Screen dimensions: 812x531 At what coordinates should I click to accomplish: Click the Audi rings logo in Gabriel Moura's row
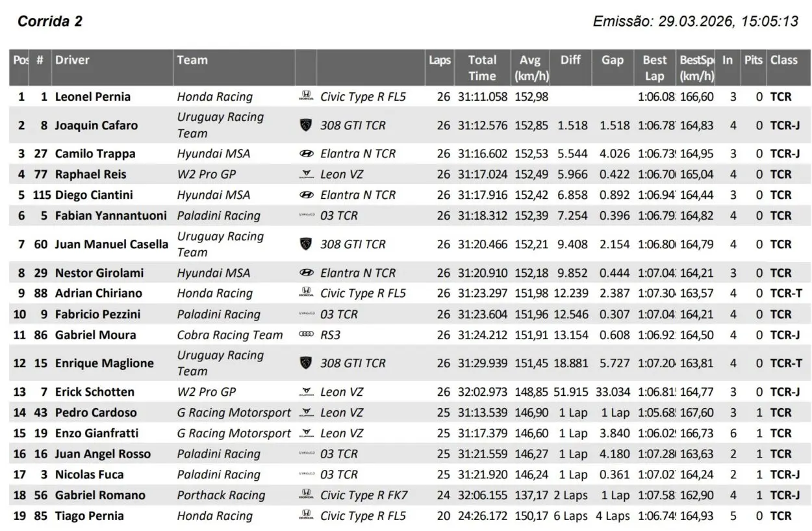[x=305, y=335]
